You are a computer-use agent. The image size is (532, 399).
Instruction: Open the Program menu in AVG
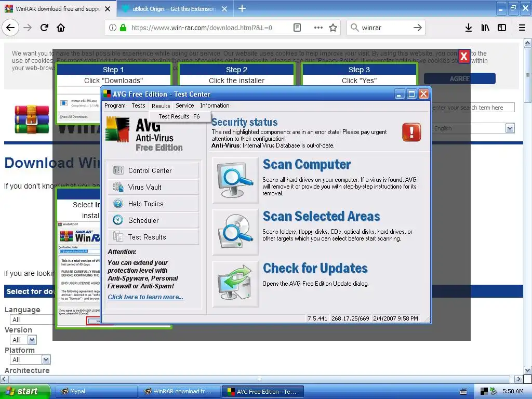pos(115,105)
